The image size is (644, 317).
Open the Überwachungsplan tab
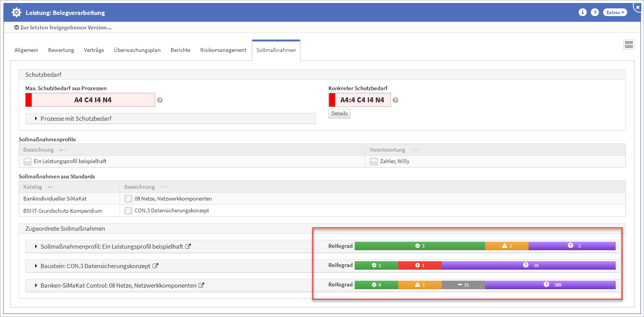(x=137, y=50)
